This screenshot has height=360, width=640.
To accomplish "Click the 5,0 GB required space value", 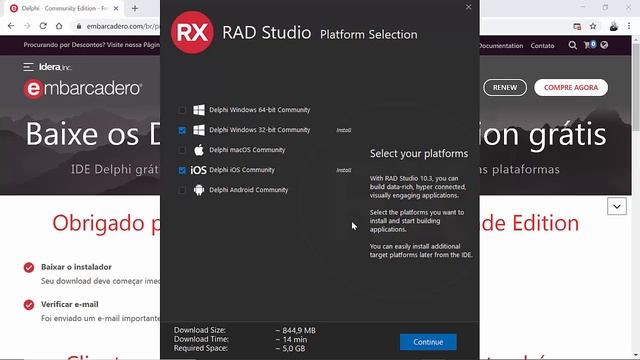I will [x=290, y=348].
